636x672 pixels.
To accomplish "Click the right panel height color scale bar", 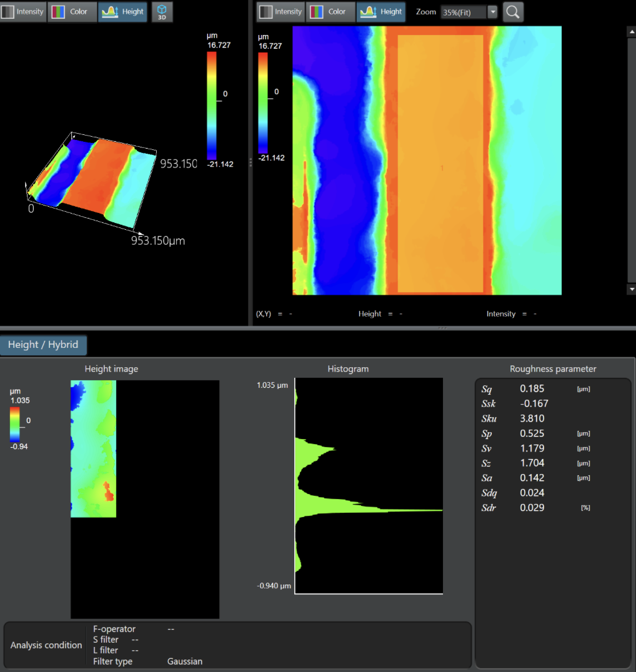I will click(262, 103).
